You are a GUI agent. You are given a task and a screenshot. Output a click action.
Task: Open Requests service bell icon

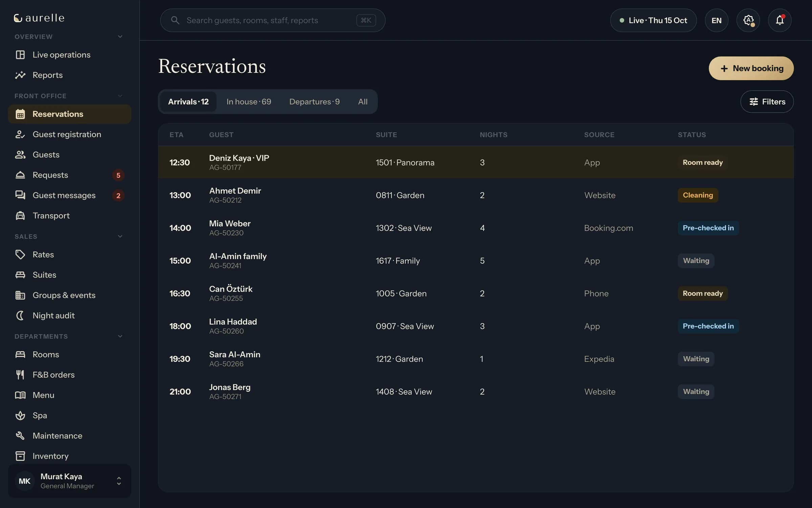pyautogui.click(x=20, y=175)
